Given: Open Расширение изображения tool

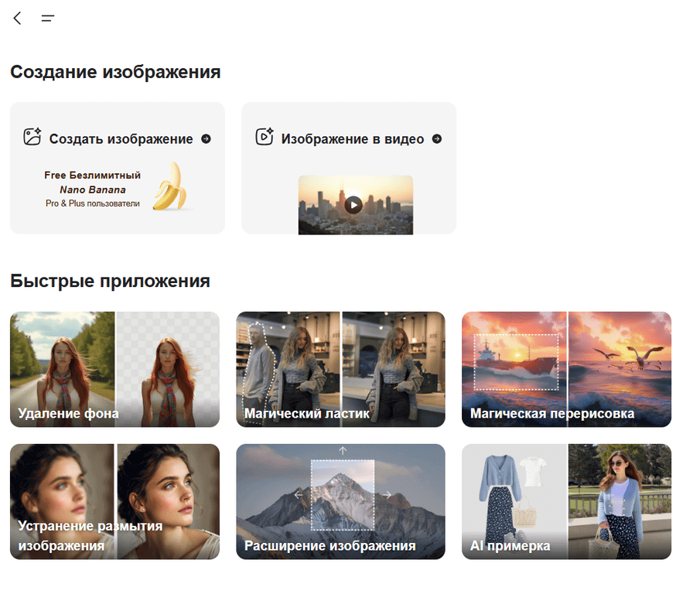Looking at the screenshot, I should click(340, 501).
